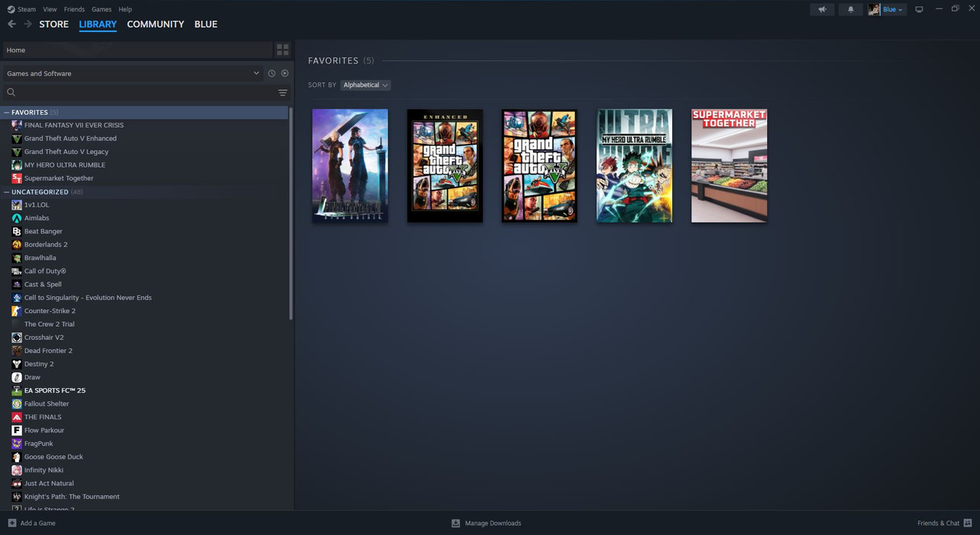Click the Aimlabs game icon
The width and height of the screenshot is (980, 535).
pos(17,218)
